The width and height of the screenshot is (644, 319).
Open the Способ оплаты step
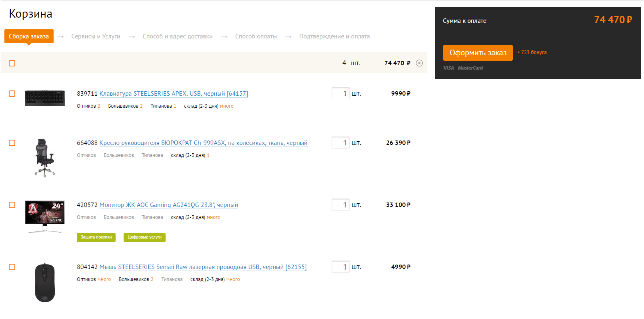pos(256,36)
